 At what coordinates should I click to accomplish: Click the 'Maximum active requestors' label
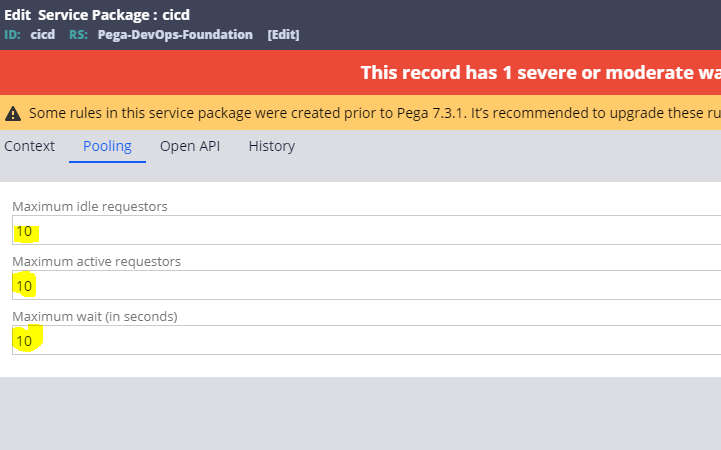pyautogui.click(x=97, y=262)
